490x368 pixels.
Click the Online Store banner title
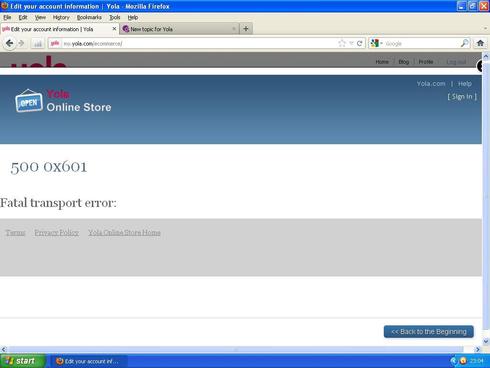(79, 107)
